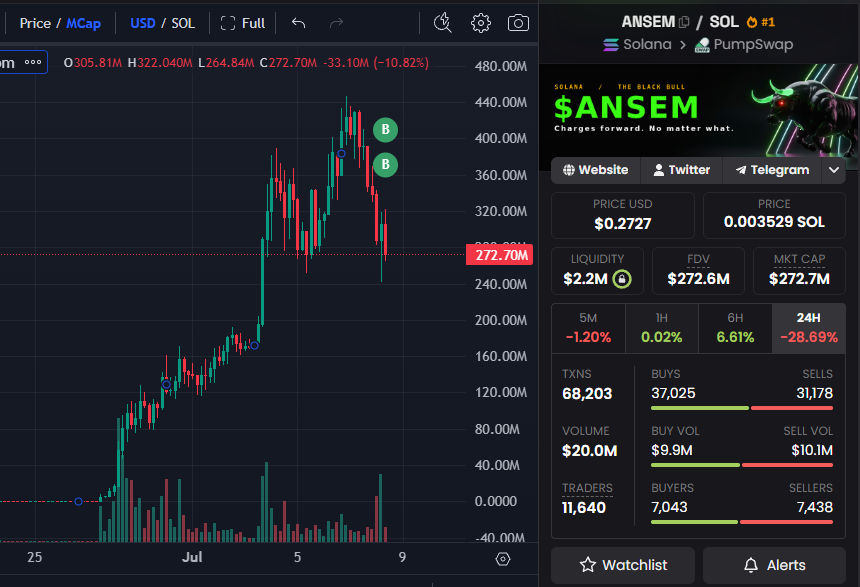This screenshot has width=860, height=587.
Task: Open the Solana chain link
Action: tap(637, 44)
